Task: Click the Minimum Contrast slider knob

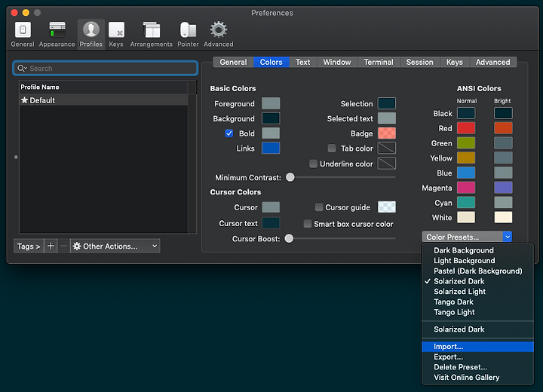Action: click(290, 177)
